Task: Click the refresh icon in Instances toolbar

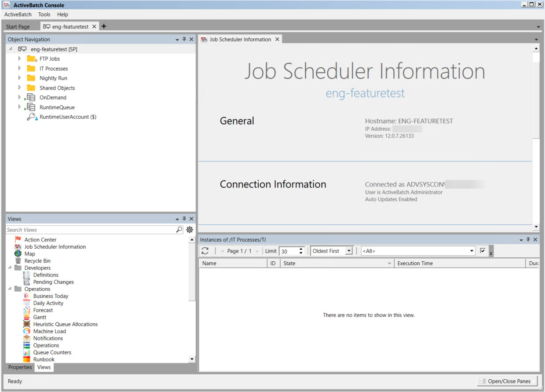Action: (205, 251)
